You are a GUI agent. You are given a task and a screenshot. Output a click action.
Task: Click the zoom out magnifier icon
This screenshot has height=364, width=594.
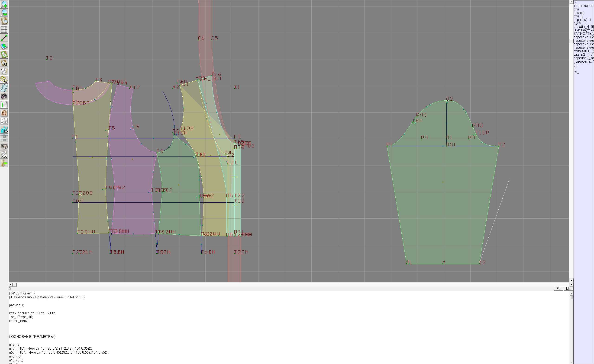pyautogui.click(x=4, y=13)
